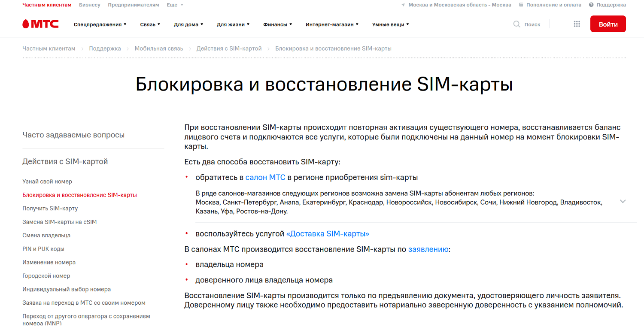
Task: Go to Действия с SIM-картой breadcrumb
Action: [229, 48]
